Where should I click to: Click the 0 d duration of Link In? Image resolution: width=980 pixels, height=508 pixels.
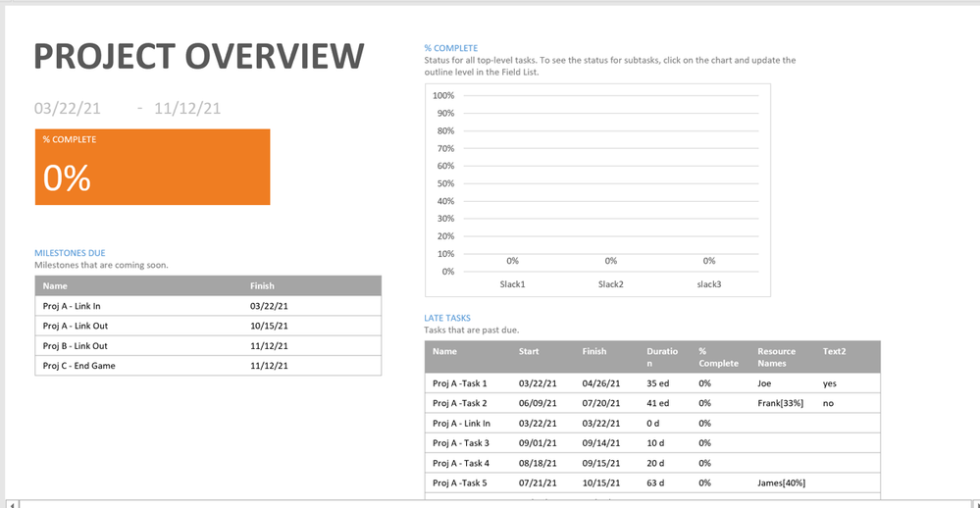click(x=653, y=424)
